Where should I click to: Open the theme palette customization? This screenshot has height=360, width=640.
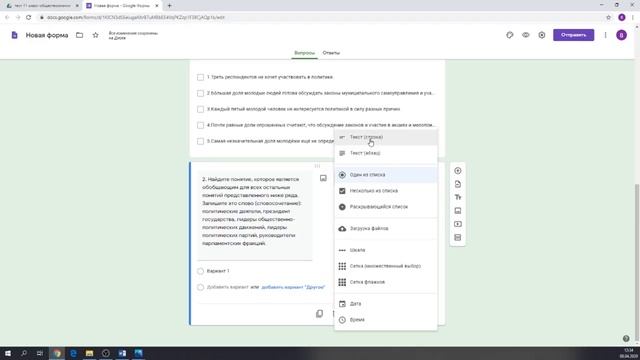tap(509, 35)
